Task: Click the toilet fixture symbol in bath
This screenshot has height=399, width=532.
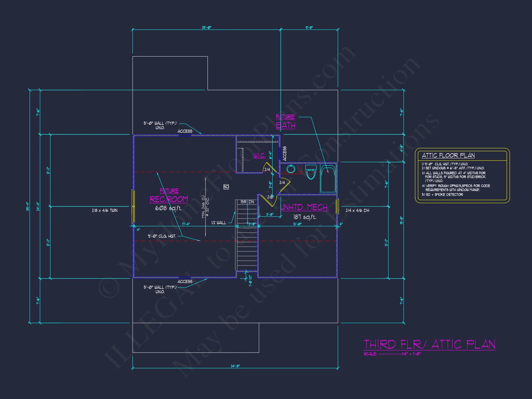Action: [311, 172]
